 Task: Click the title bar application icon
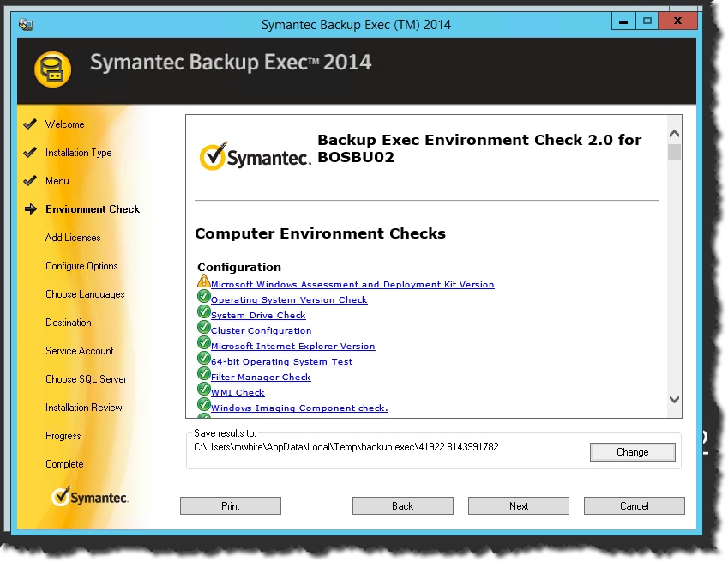pos(26,24)
